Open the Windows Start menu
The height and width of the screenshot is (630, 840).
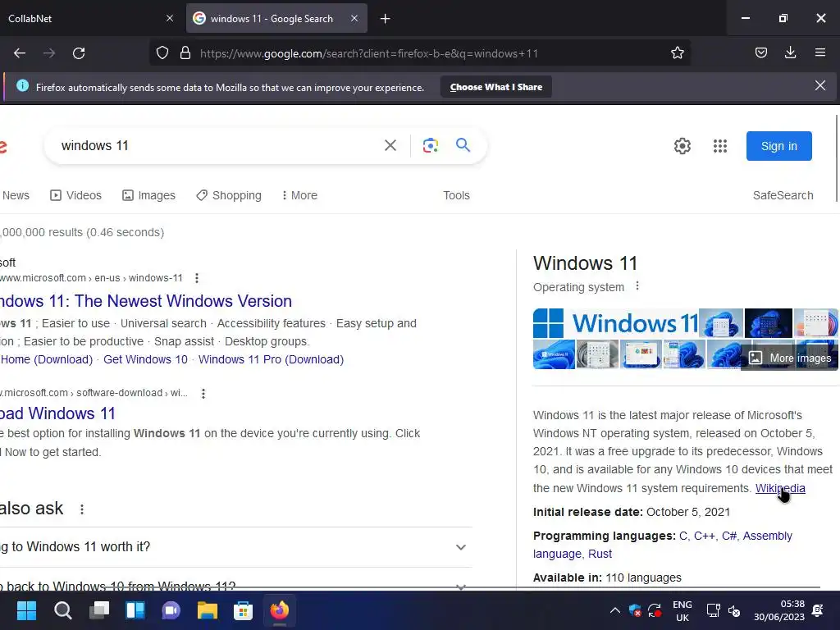26,610
